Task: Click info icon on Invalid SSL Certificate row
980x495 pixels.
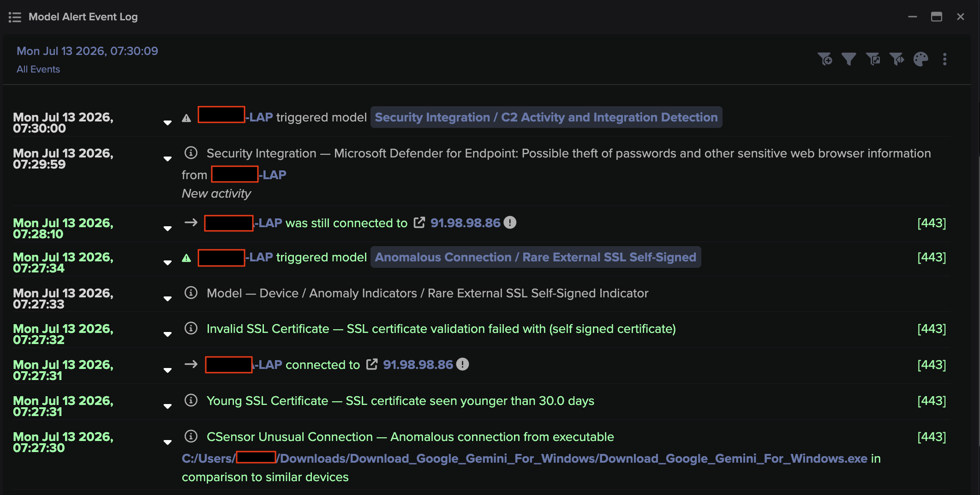Action: [191, 328]
